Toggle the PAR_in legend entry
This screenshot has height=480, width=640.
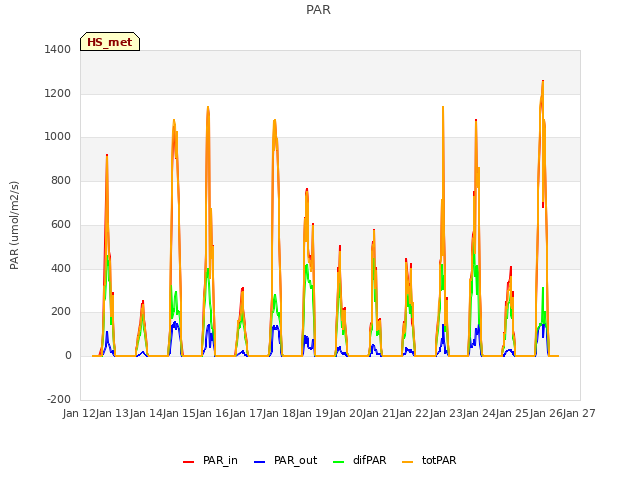(x=210, y=460)
